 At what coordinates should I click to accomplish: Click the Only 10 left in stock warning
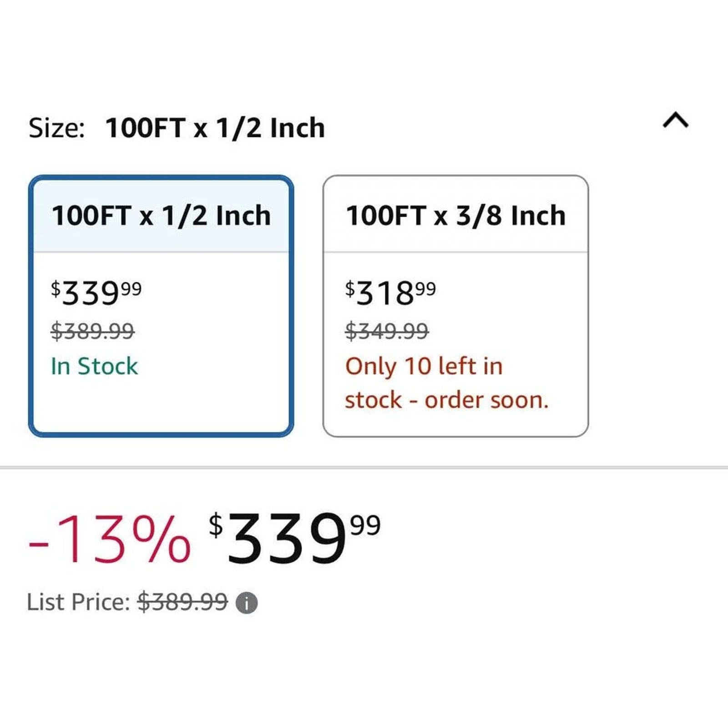click(x=447, y=383)
